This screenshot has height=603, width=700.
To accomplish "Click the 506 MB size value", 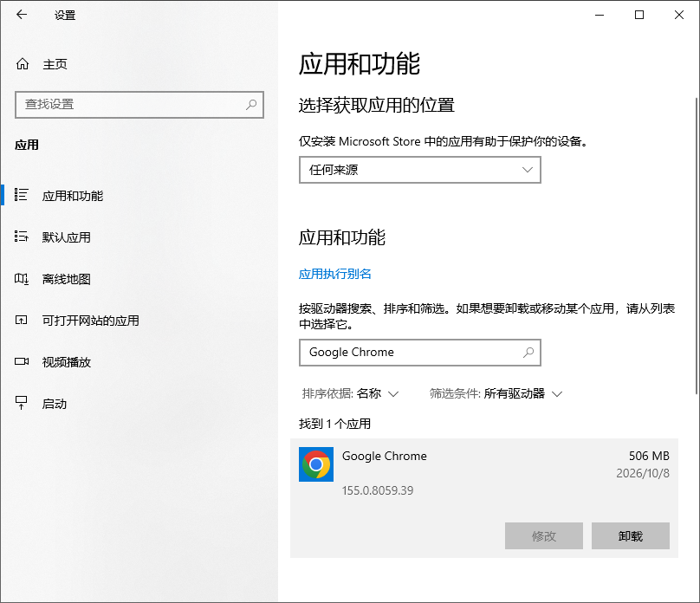I will coord(649,456).
